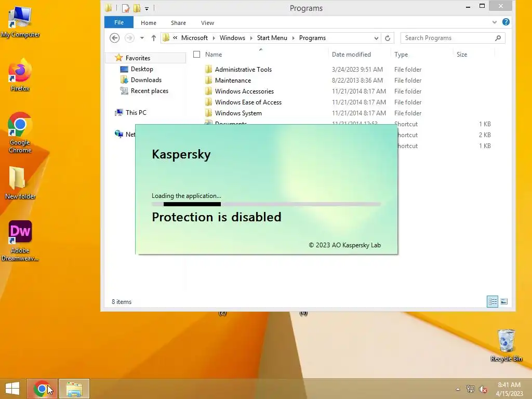
Task: Click the search magnifier icon
Action: (498, 38)
